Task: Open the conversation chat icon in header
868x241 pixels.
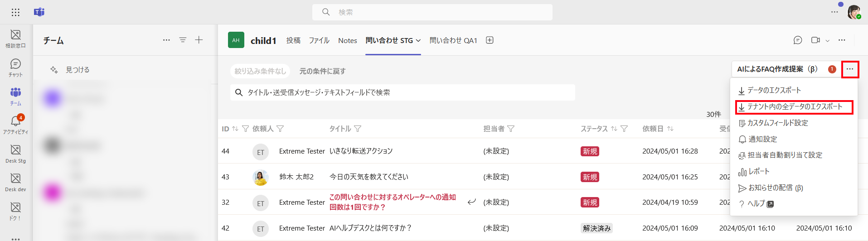Action: [798, 40]
